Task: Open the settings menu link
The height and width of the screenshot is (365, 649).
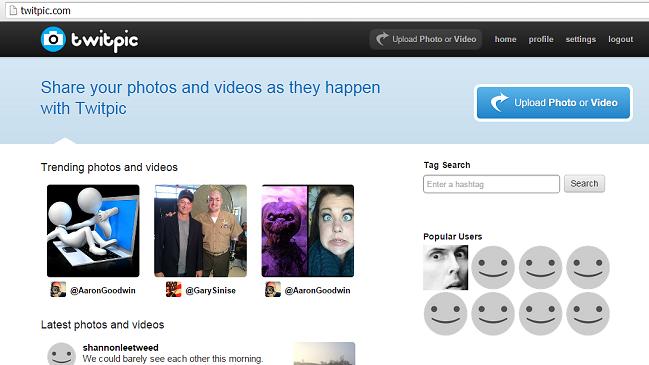Action: pyautogui.click(x=581, y=39)
